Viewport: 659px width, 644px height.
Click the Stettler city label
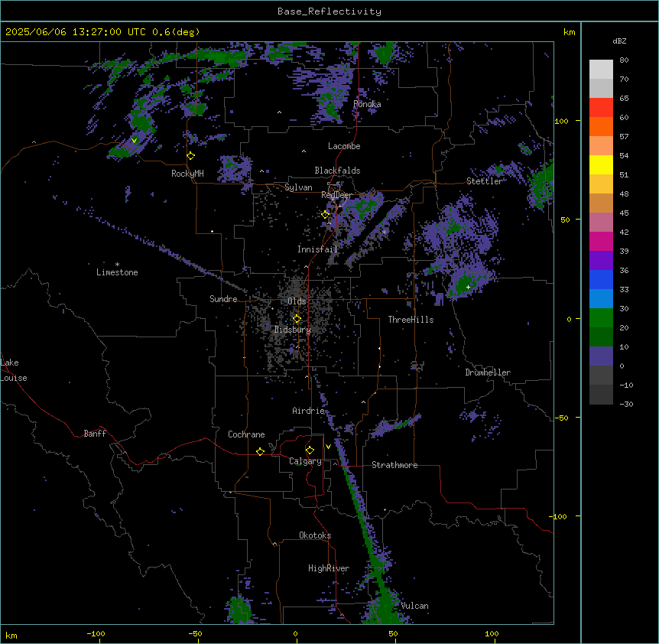pos(484,181)
